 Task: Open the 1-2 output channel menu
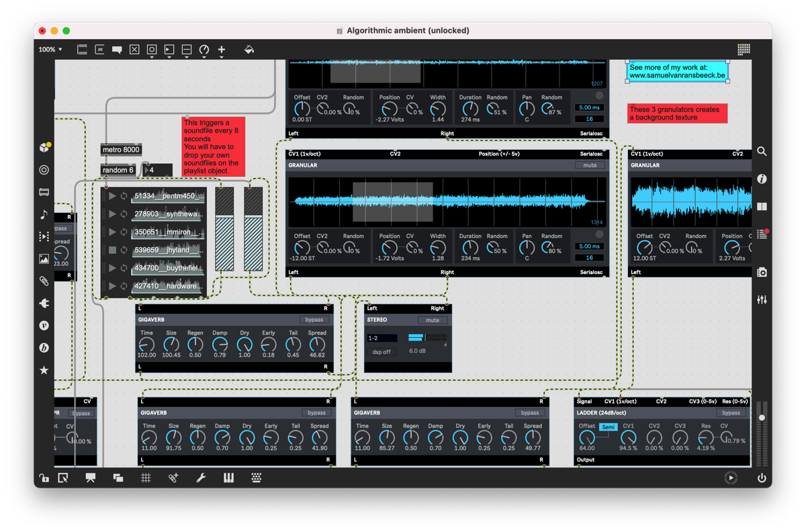point(382,338)
